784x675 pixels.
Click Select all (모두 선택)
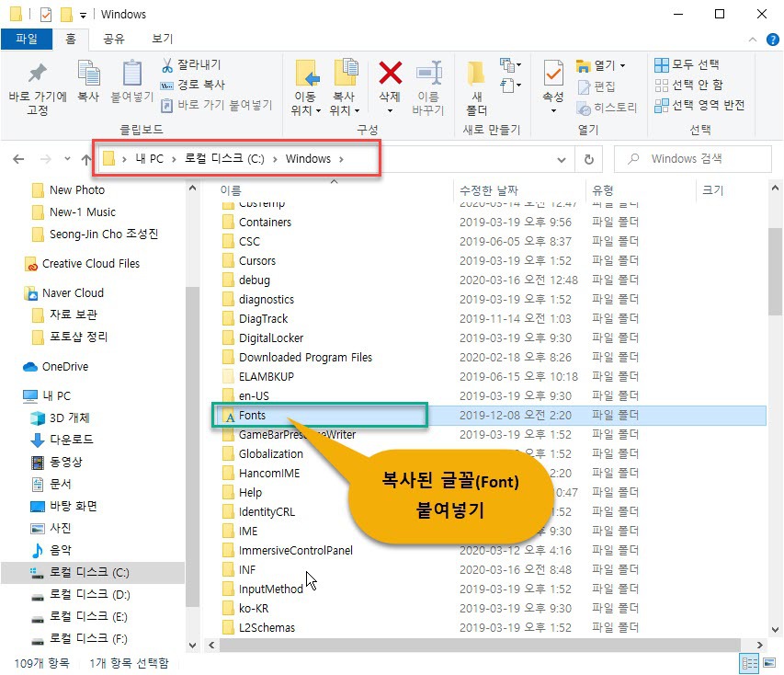click(687, 64)
